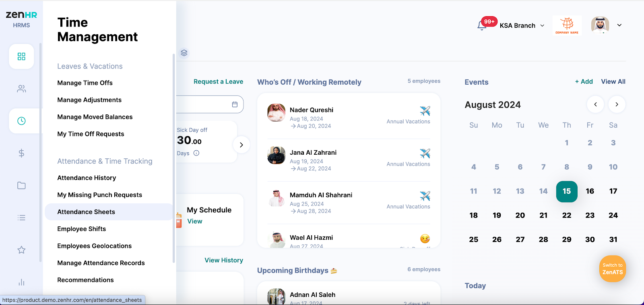Open Manage Attendance Records
Image resolution: width=644 pixels, height=305 pixels.
click(x=101, y=263)
